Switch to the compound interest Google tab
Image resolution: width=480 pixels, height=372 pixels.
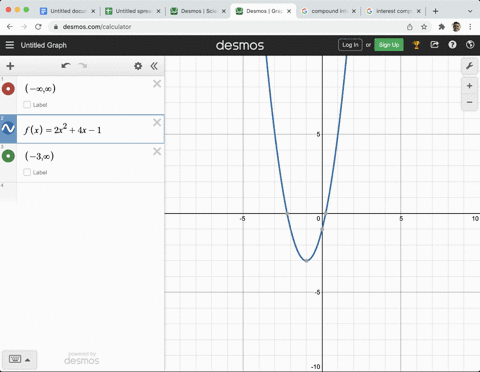click(x=328, y=11)
